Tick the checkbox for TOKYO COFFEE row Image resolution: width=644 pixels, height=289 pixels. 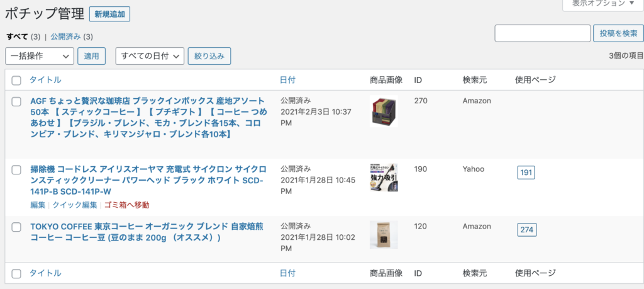click(x=16, y=227)
